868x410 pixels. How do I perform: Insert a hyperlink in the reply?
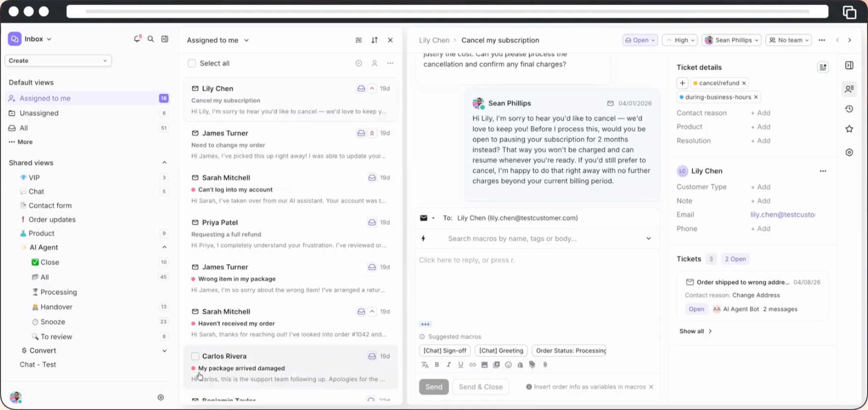tap(473, 365)
